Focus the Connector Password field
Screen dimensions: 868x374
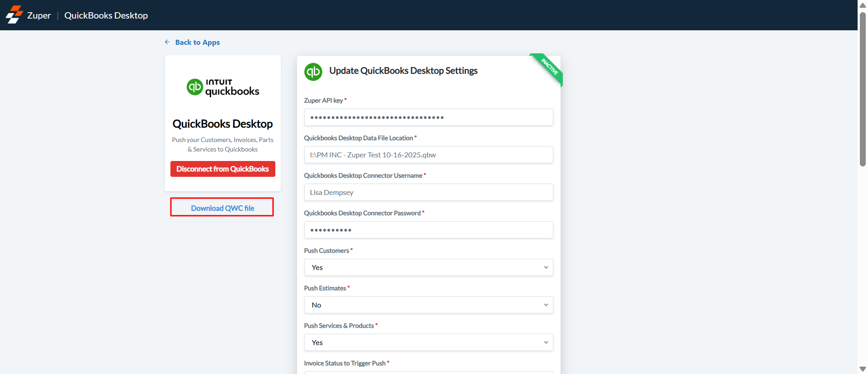click(x=429, y=230)
